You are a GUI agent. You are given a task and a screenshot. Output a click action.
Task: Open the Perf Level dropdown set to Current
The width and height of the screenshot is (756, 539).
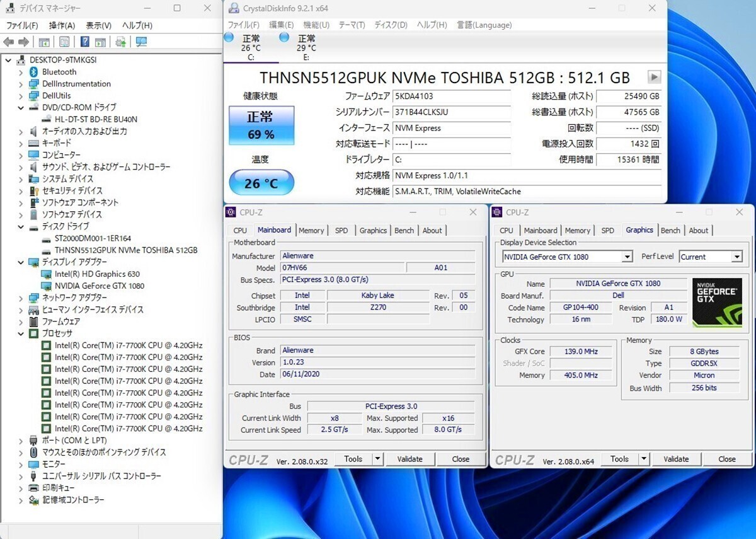736,257
